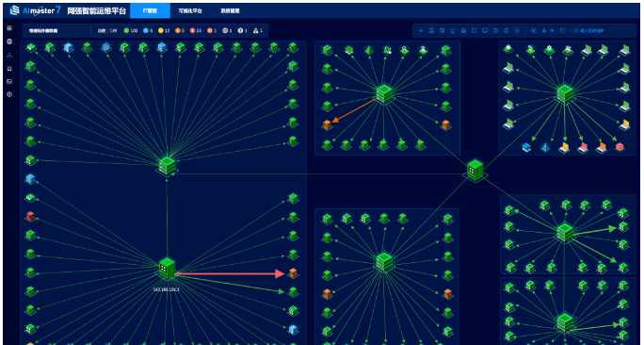
Task: Click the play circle icon in toolbar
Action: [517, 30]
